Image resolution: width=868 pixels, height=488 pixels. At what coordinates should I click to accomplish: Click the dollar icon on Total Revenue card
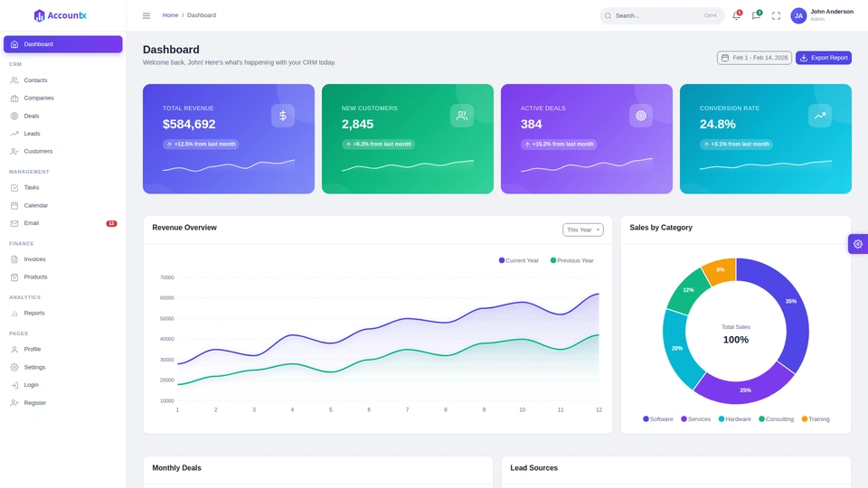[x=283, y=116]
